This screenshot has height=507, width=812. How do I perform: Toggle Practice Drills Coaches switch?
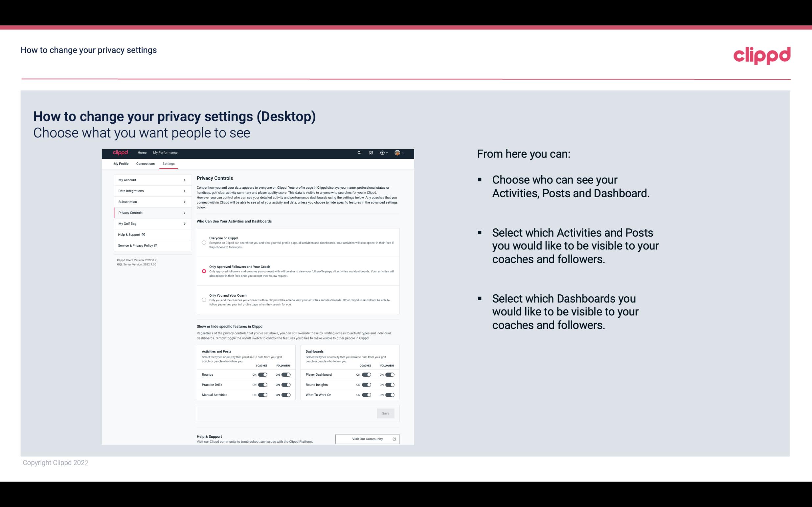point(262,385)
